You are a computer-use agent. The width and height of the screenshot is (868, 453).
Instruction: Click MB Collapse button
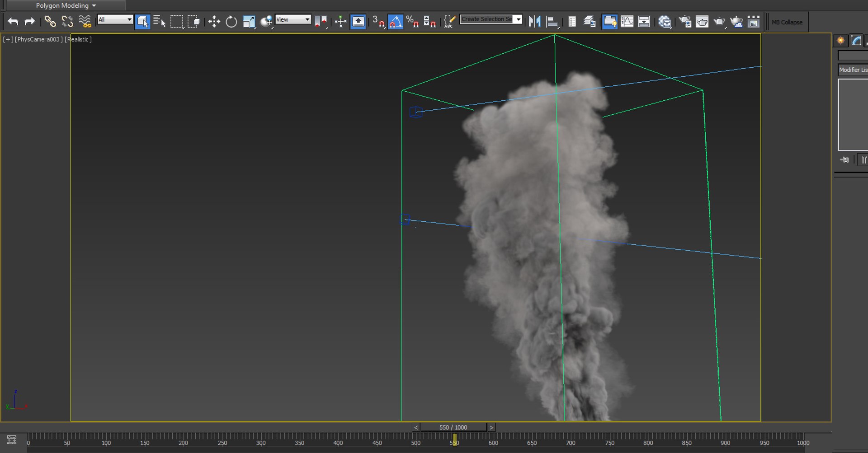tap(787, 22)
